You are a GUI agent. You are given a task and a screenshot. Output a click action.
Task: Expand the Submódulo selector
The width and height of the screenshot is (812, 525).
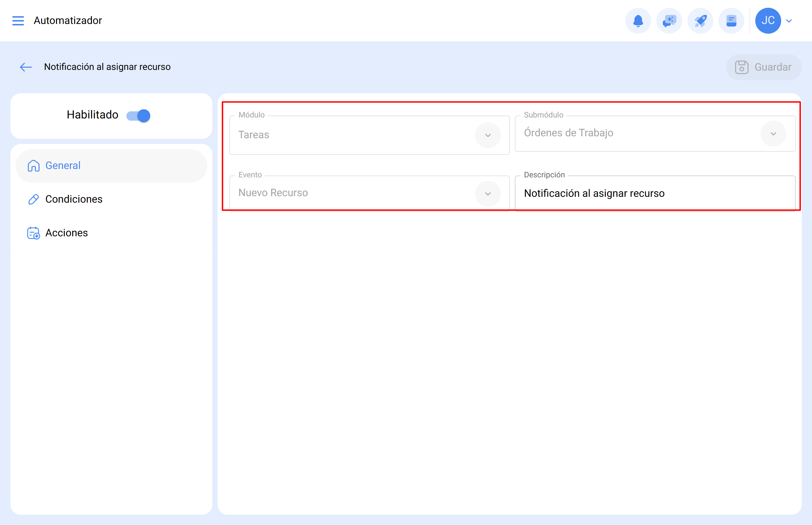tap(773, 134)
